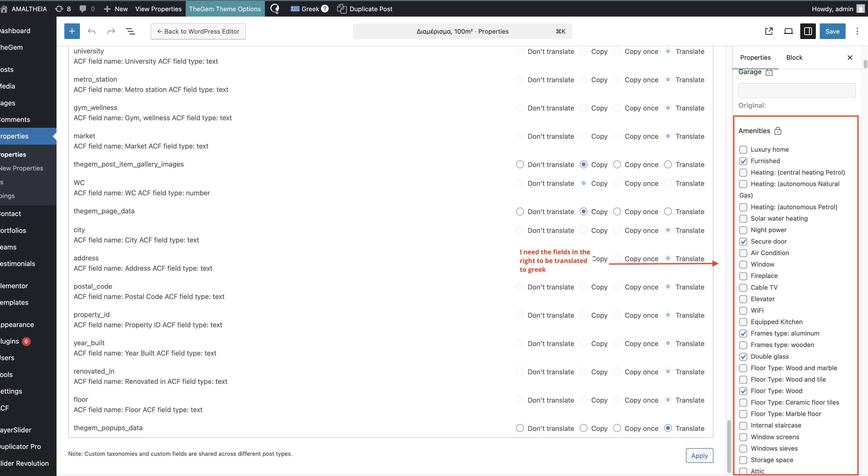868x476 pixels.
Task: Click the undo arrow icon
Action: click(91, 31)
